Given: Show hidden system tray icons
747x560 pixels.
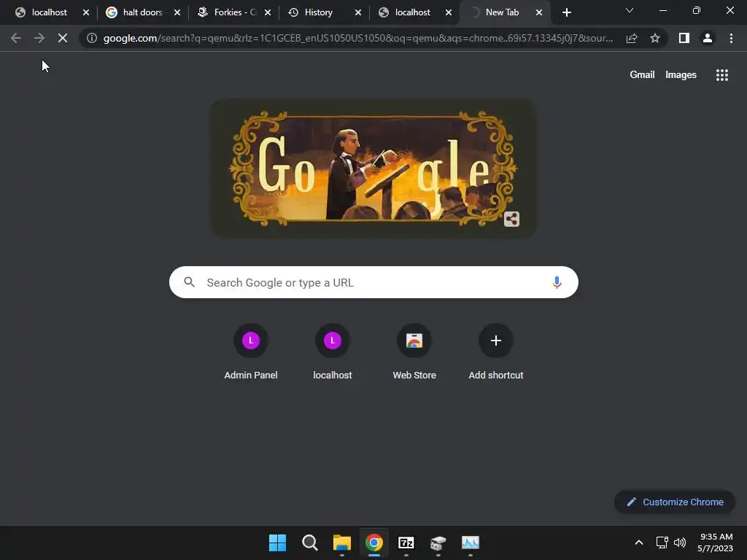Looking at the screenshot, I should click(x=639, y=542).
